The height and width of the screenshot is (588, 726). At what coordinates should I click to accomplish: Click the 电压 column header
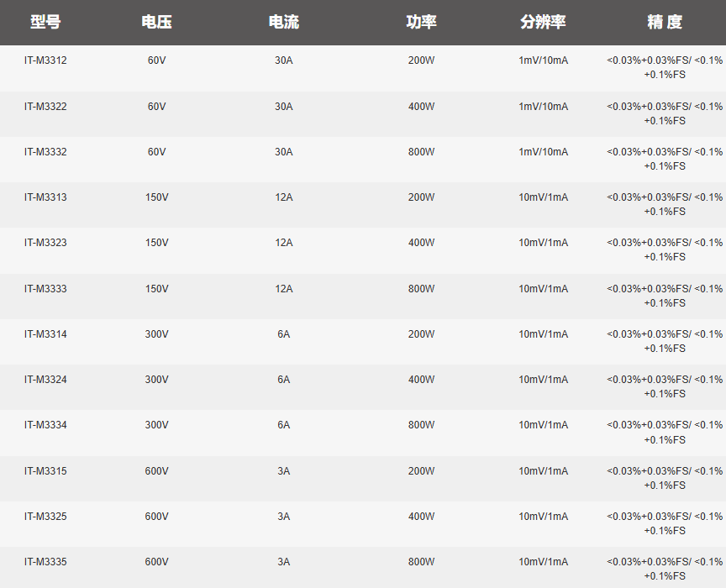click(156, 22)
